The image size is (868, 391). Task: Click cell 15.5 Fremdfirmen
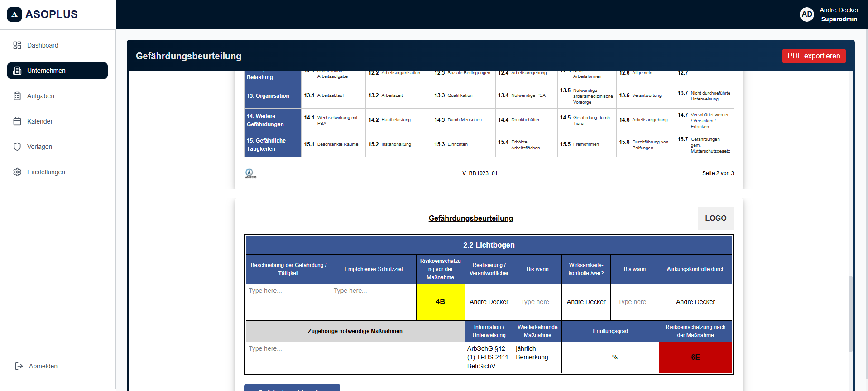[587, 144]
